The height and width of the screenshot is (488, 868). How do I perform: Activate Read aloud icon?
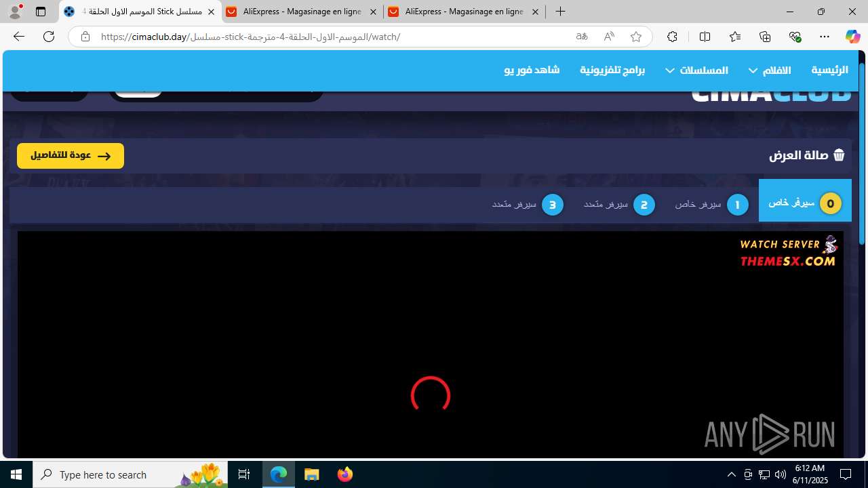[609, 37]
